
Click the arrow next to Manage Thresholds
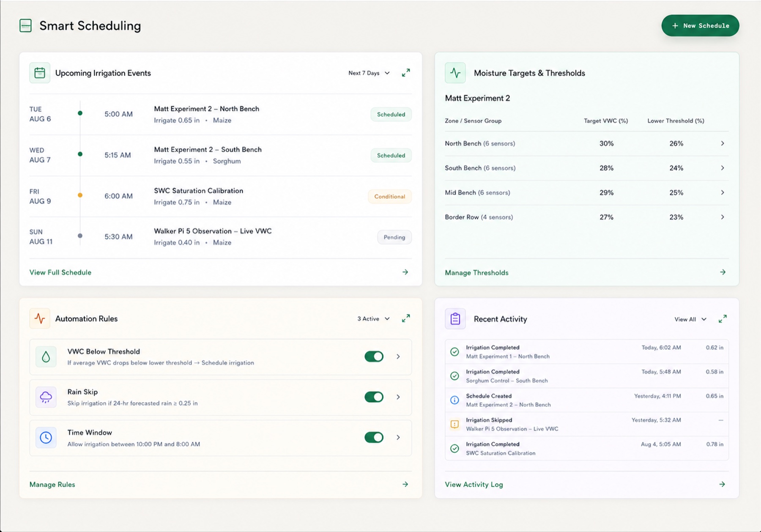click(x=723, y=272)
